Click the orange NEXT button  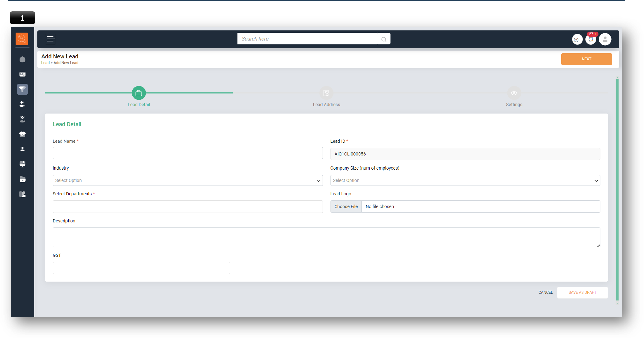(x=586, y=59)
